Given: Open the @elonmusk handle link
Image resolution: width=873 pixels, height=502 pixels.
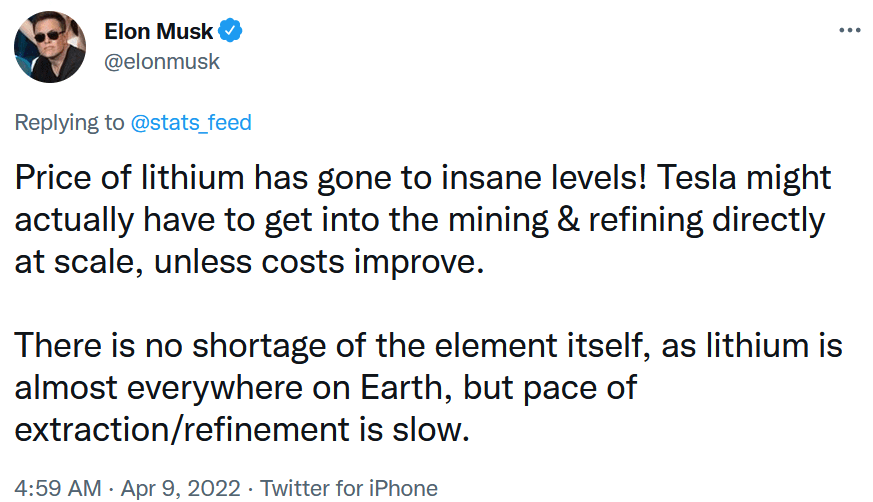Looking at the screenshot, I should click(162, 62).
